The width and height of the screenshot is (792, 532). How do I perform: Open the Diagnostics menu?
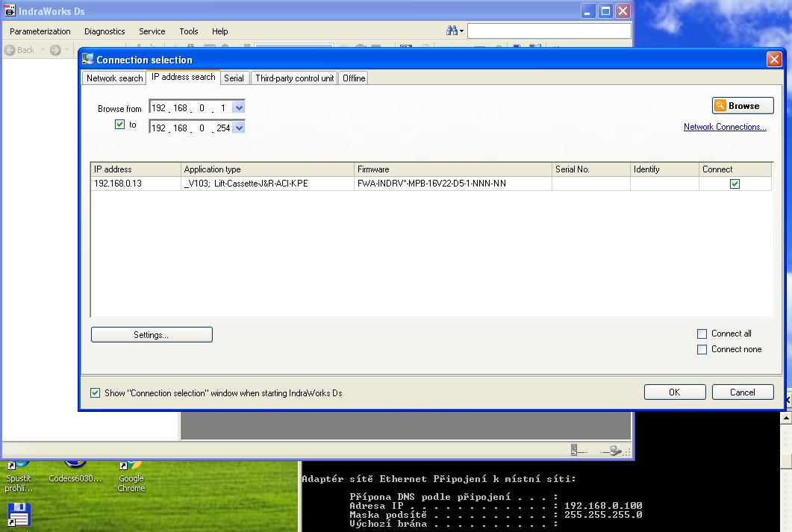pos(105,31)
